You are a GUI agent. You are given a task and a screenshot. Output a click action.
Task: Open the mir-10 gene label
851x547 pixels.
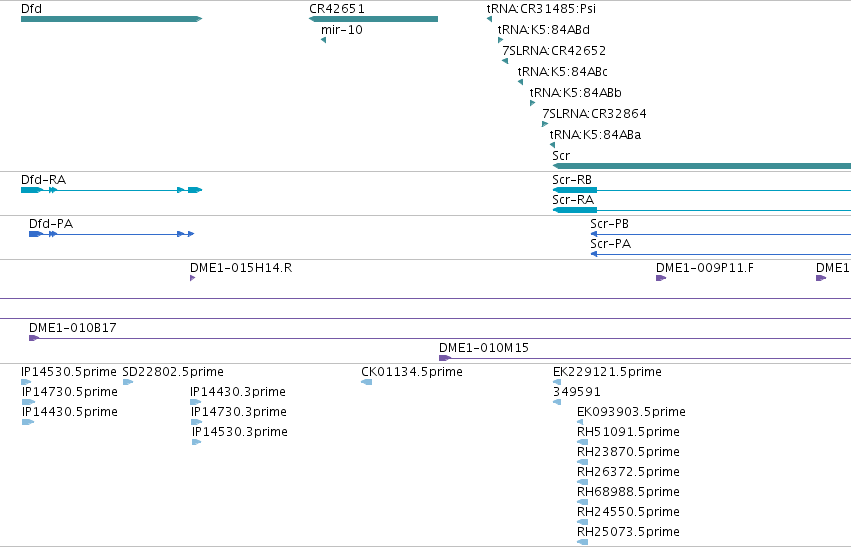coord(341,30)
